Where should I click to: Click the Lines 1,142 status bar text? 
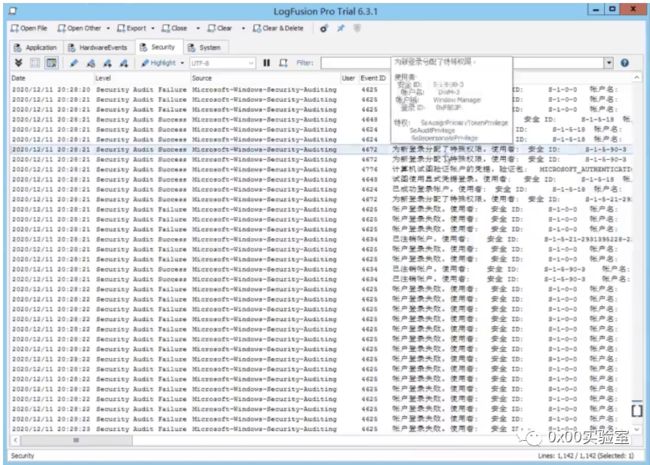586,455
